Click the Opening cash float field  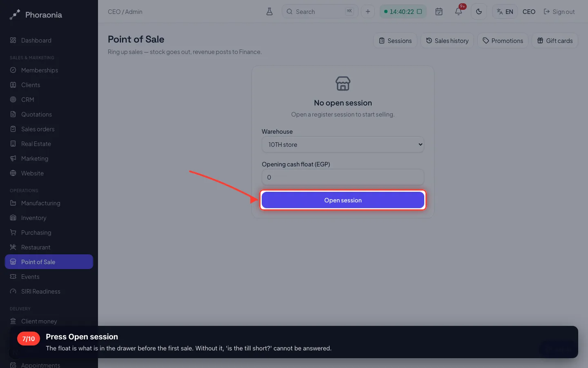(x=343, y=177)
